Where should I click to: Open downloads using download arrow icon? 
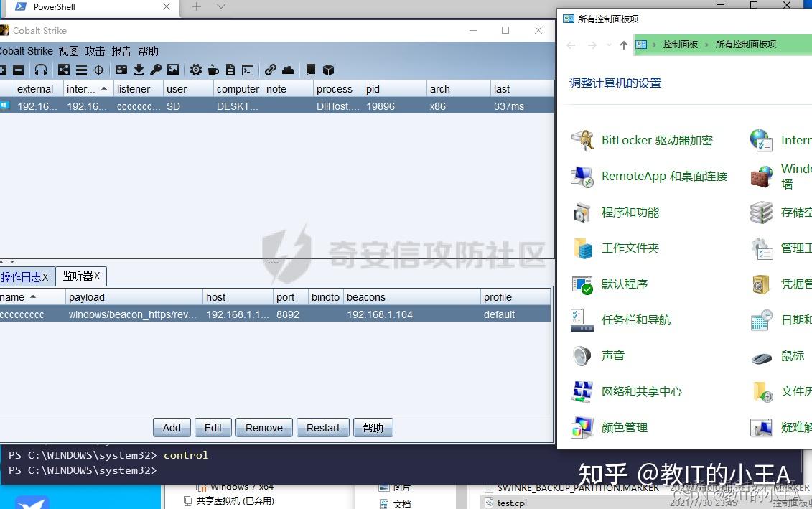point(139,70)
